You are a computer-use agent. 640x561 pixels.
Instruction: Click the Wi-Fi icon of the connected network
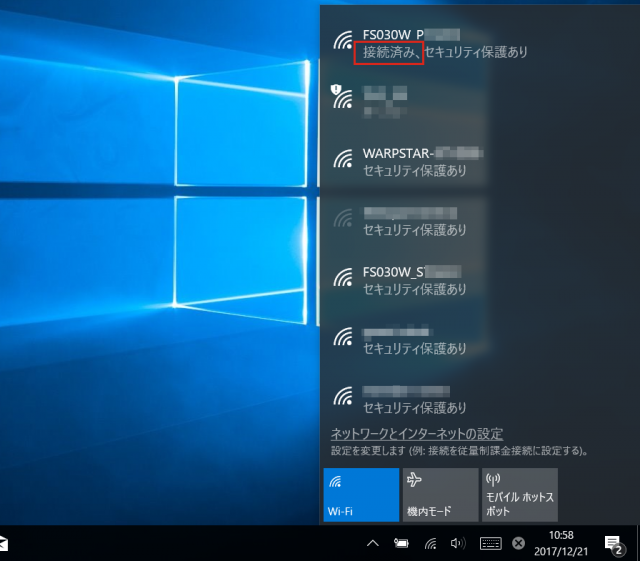343,42
